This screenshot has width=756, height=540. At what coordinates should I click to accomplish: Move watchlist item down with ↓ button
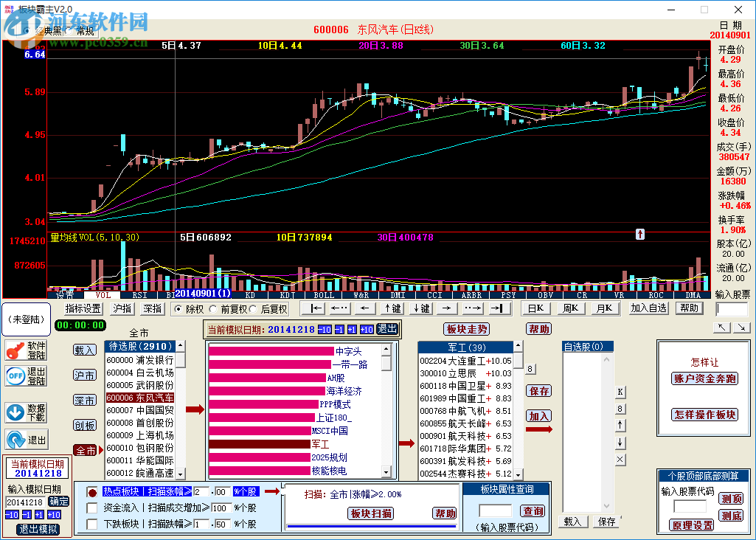(620, 443)
